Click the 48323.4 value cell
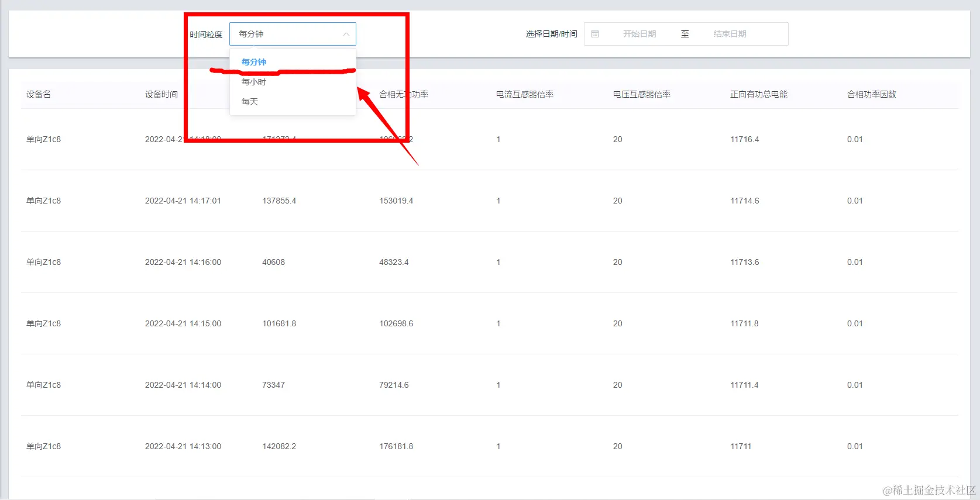This screenshot has height=500, width=980. click(394, 262)
